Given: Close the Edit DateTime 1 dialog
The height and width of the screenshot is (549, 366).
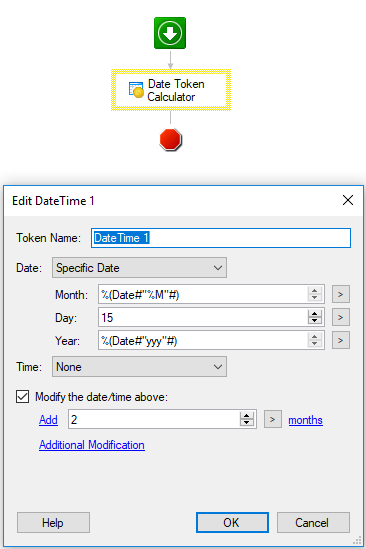Looking at the screenshot, I should point(348,200).
